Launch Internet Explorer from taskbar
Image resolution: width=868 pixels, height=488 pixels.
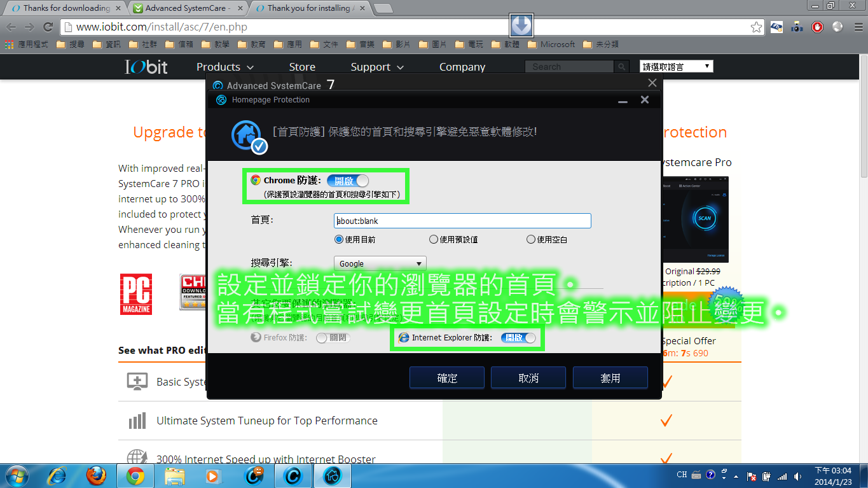tap(57, 475)
